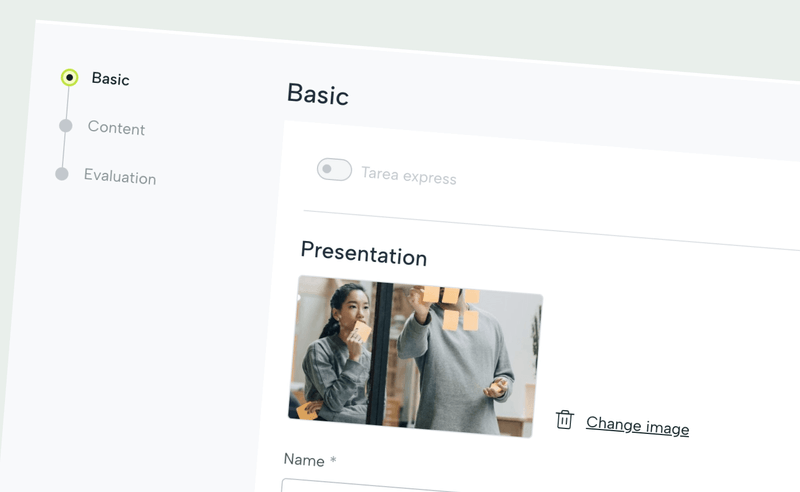The image size is (800, 492).
Task: Open the presentation image thumbnail
Action: [x=414, y=356]
